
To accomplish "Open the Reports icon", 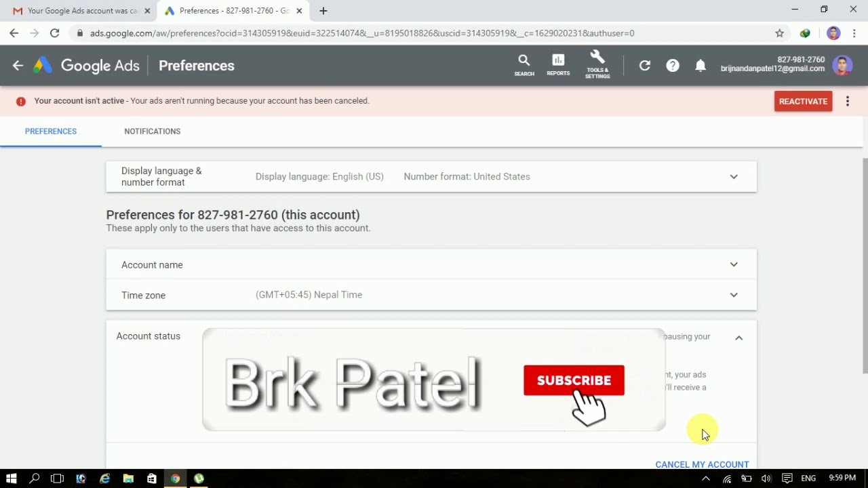I will point(558,65).
